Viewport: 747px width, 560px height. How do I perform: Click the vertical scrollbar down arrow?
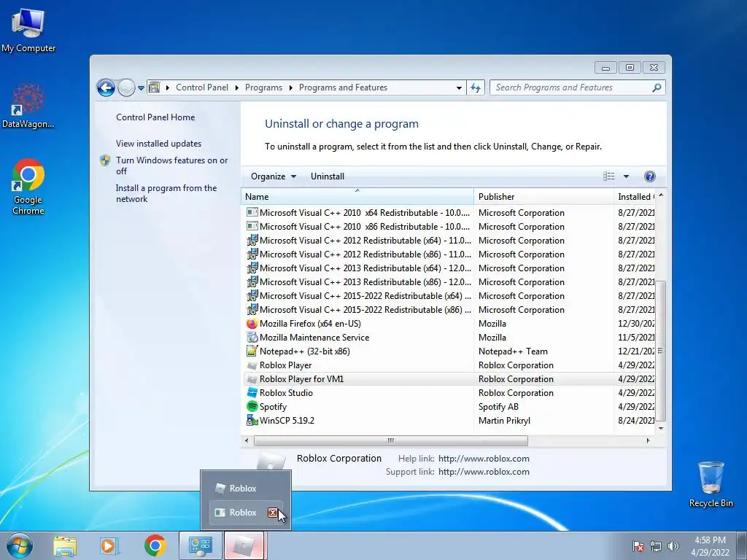(661, 428)
